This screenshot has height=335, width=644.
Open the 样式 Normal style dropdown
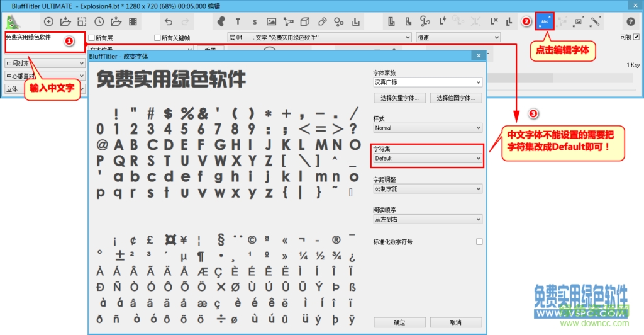(x=428, y=128)
